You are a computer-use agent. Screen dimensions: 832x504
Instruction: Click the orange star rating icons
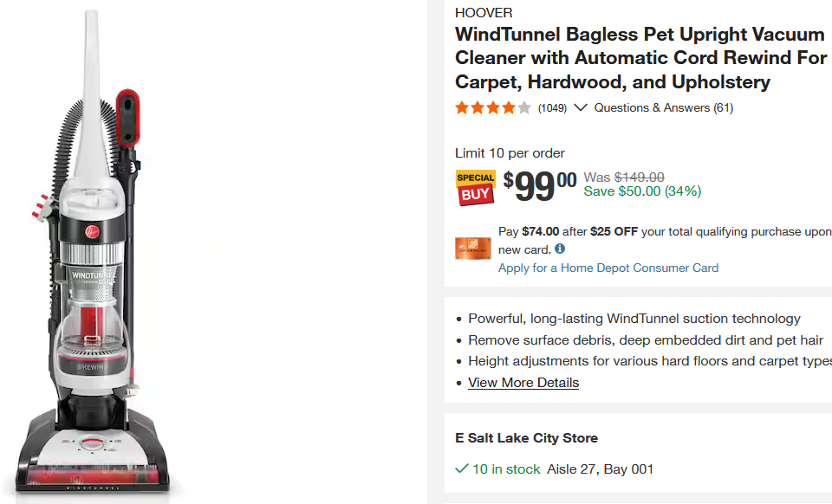point(492,108)
